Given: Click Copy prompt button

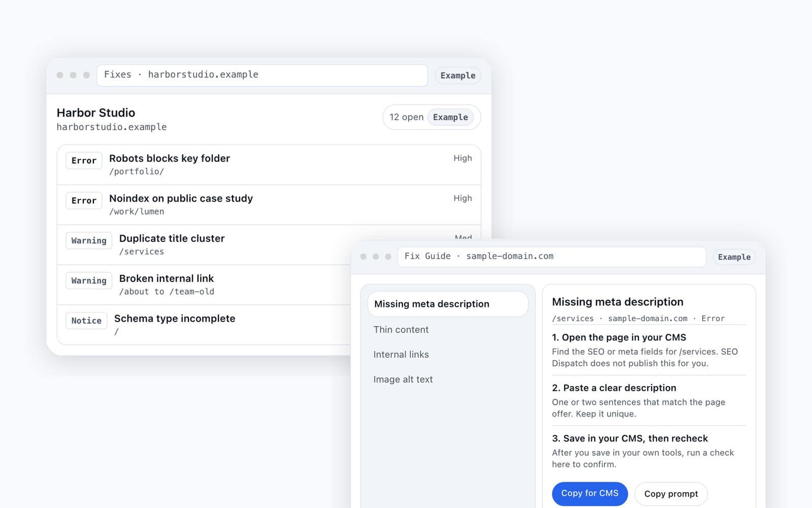Looking at the screenshot, I should tap(671, 494).
